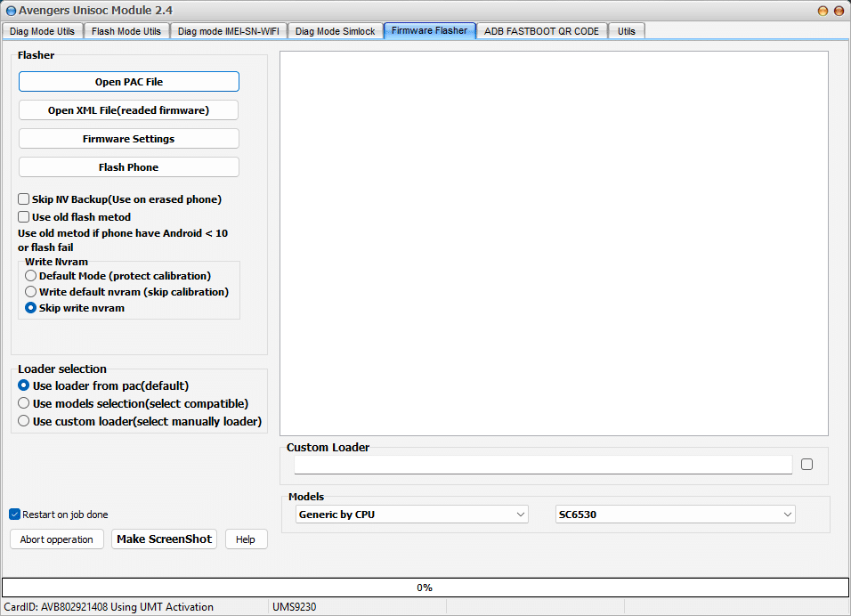Click the orange close window button
This screenshot has height=616, width=851.
click(x=839, y=11)
